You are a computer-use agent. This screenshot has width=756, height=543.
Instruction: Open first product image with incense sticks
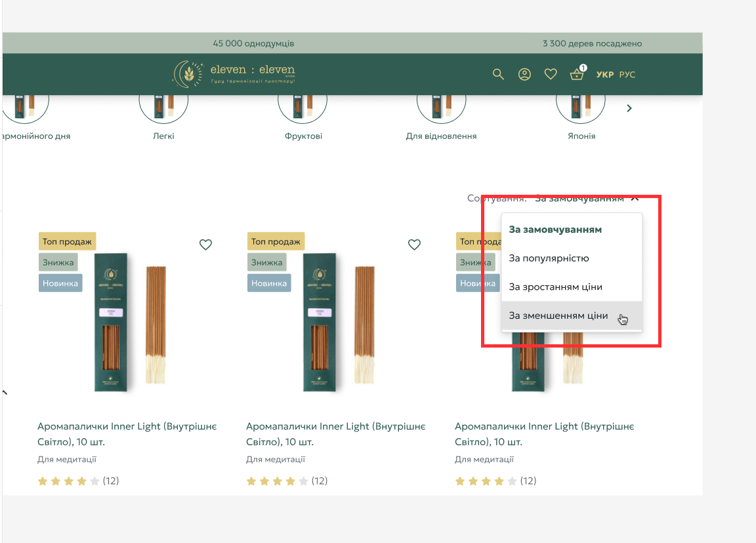(x=130, y=322)
